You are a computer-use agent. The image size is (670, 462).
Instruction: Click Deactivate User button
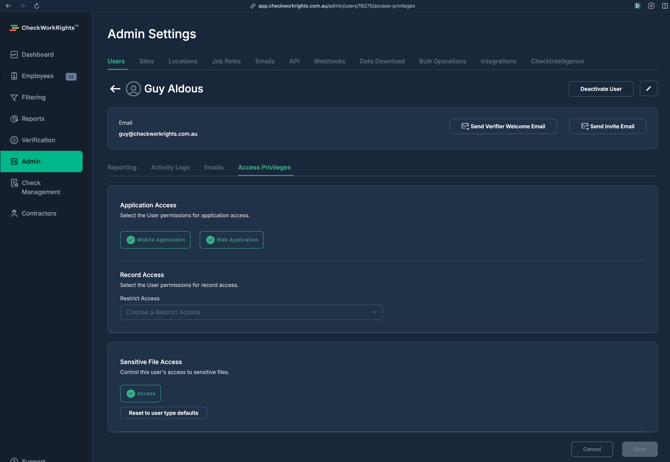pos(601,89)
